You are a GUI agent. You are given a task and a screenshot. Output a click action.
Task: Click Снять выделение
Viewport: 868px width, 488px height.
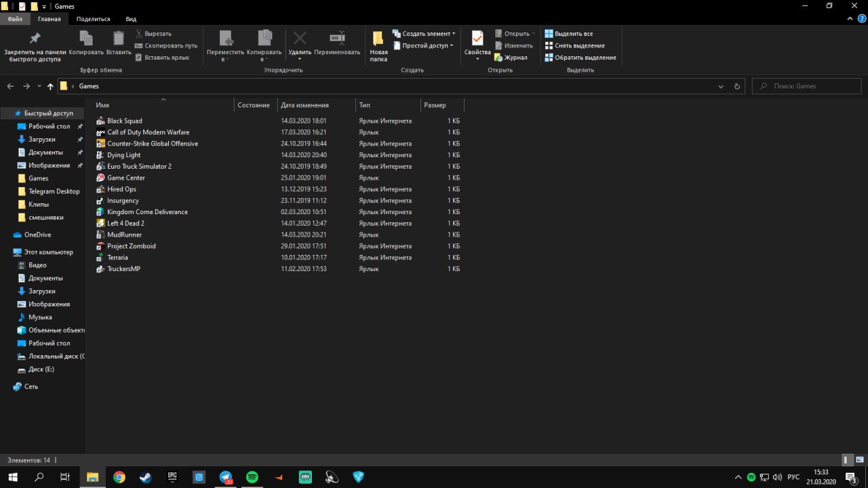[574, 45]
